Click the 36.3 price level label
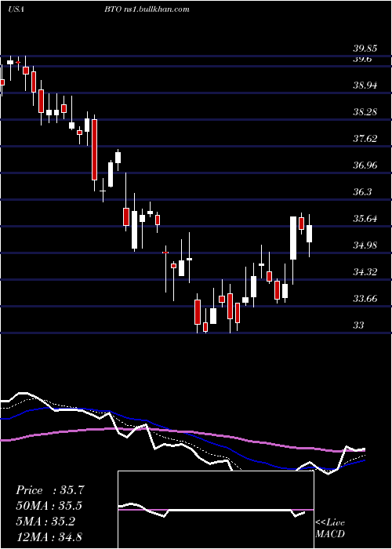The height and width of the screenshot is (549, 392). pos(362,192)
